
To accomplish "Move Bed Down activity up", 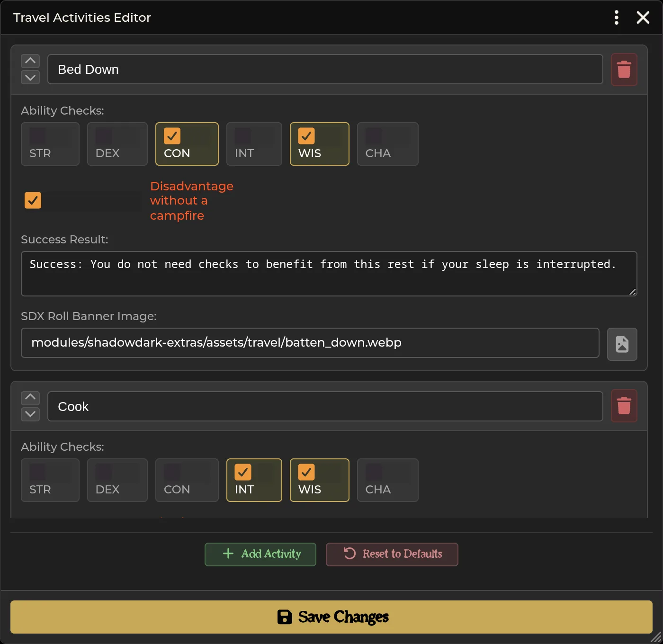I will (30, 61).
